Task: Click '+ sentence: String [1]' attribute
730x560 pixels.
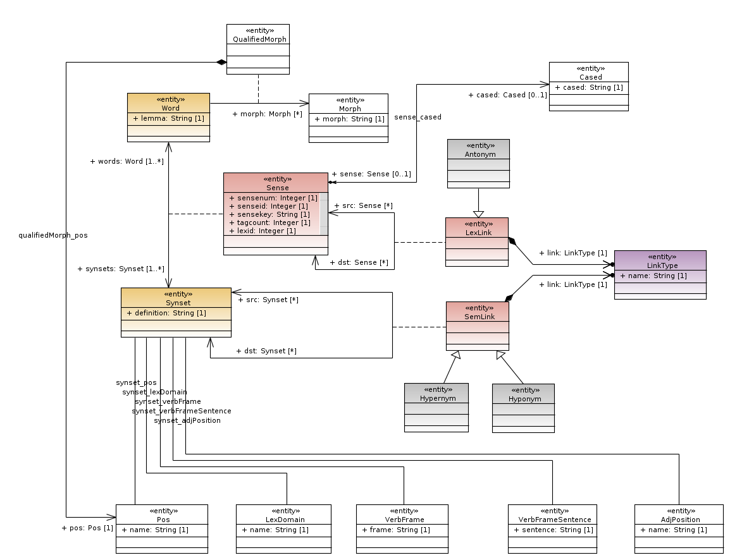Action: pos(554,530)
